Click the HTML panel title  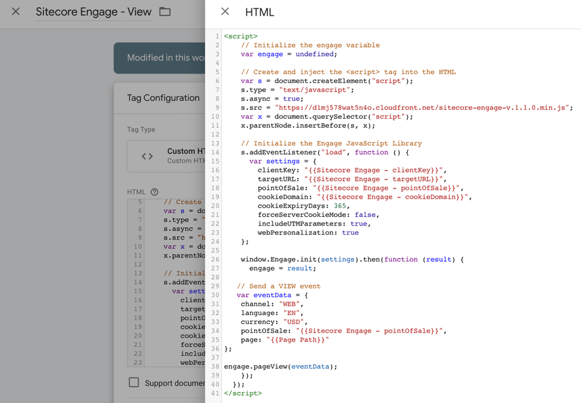(259, 12)
